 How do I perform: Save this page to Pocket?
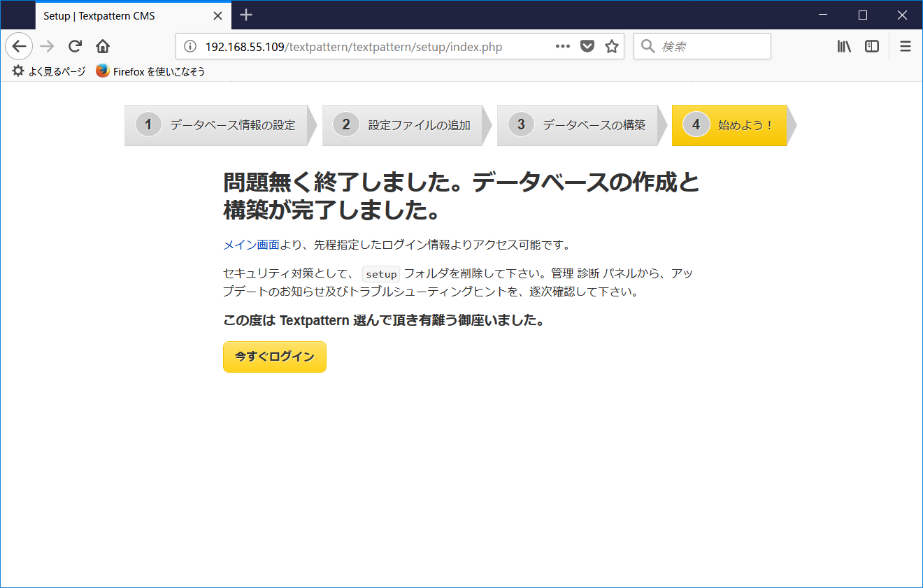587,46
